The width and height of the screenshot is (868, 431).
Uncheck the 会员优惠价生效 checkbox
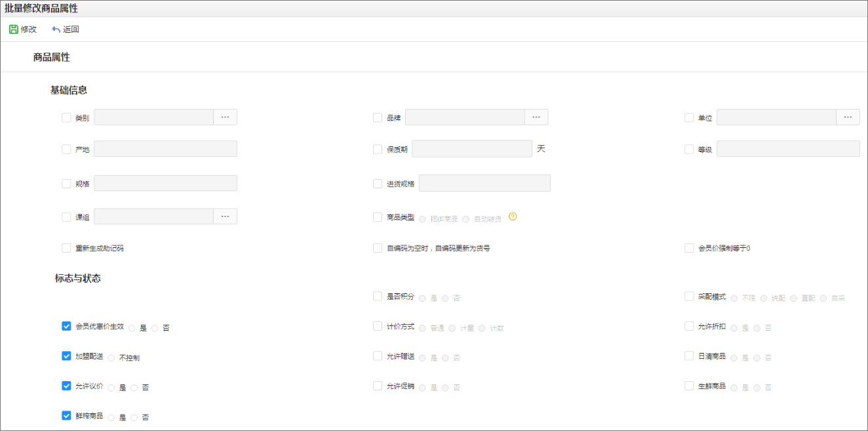tap(66, 326)
